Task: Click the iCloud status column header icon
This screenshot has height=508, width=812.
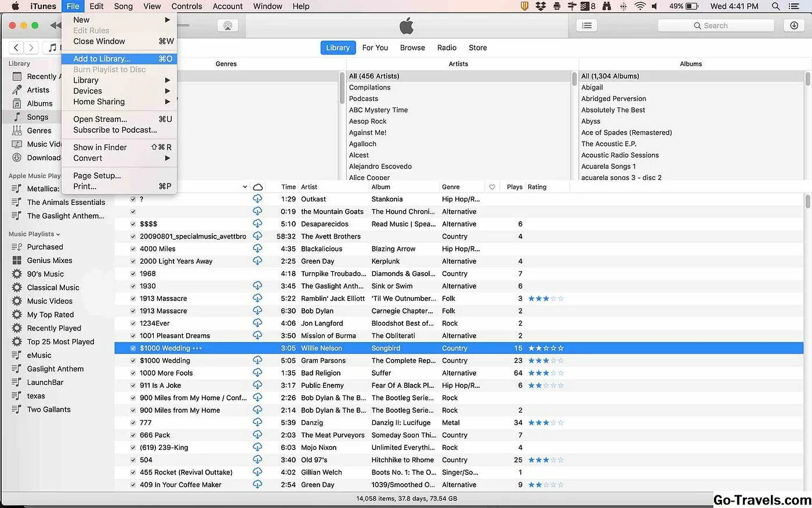Action: [258, 187]
